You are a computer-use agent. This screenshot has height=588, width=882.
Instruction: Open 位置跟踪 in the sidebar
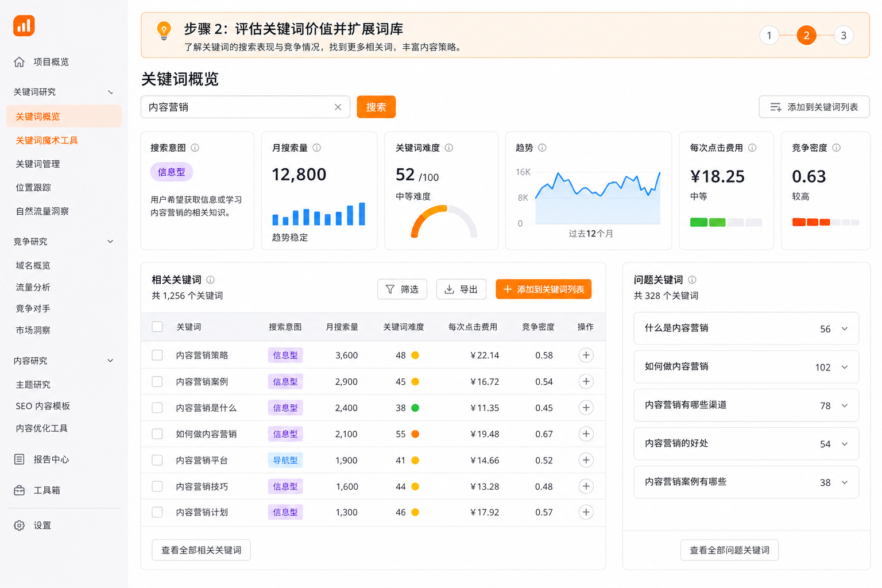[33, 188]
